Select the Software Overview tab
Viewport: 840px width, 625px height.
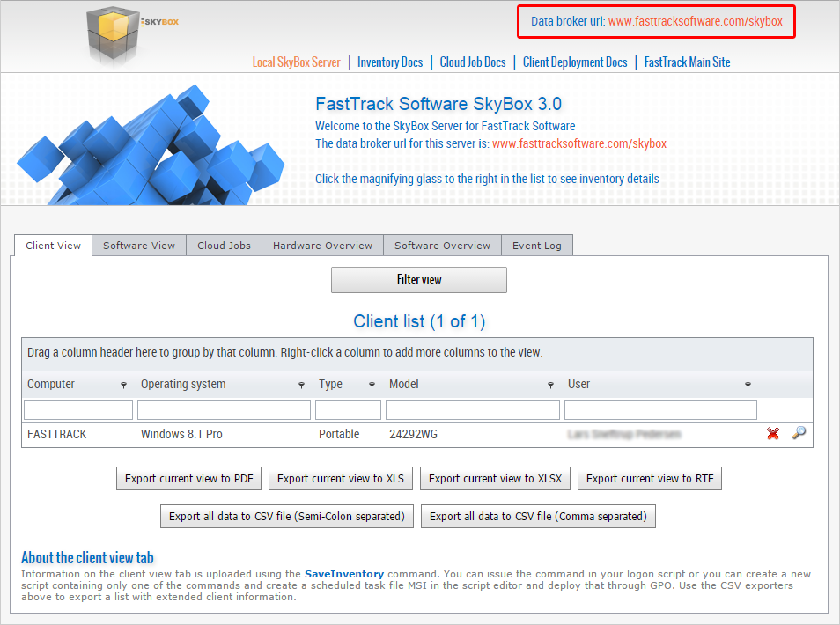(443, 246)
